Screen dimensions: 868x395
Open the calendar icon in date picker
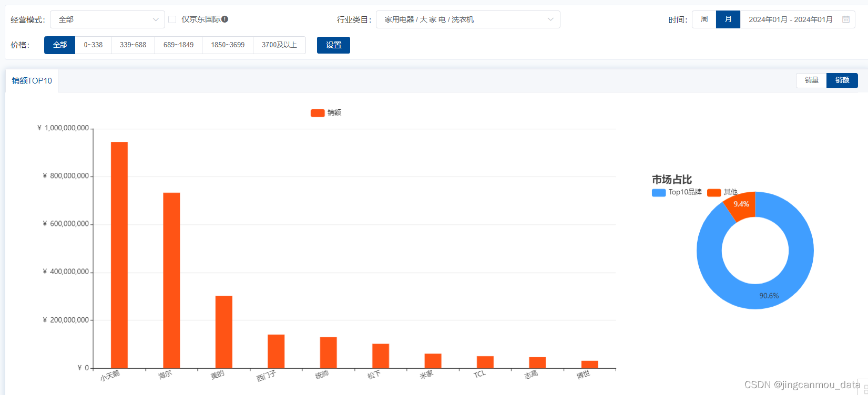[846, 19]
